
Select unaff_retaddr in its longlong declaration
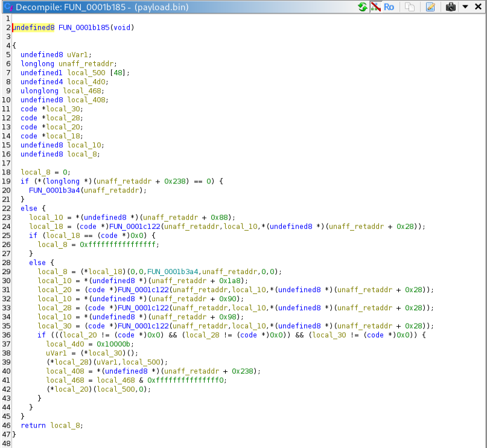pyautogui.click(x=86, y=63)
